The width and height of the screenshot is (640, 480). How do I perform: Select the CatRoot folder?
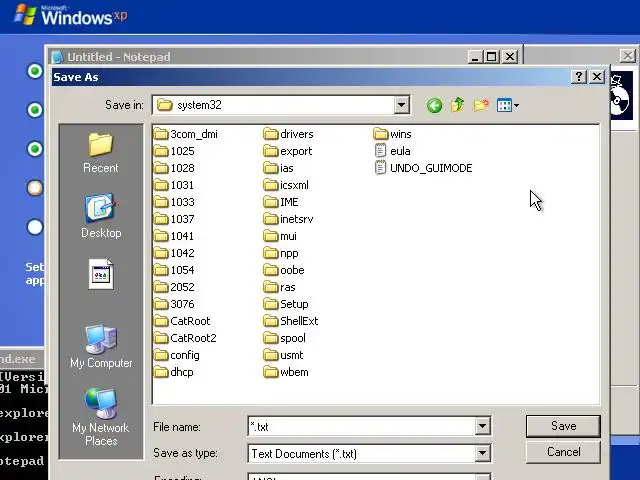coord(182,321)
